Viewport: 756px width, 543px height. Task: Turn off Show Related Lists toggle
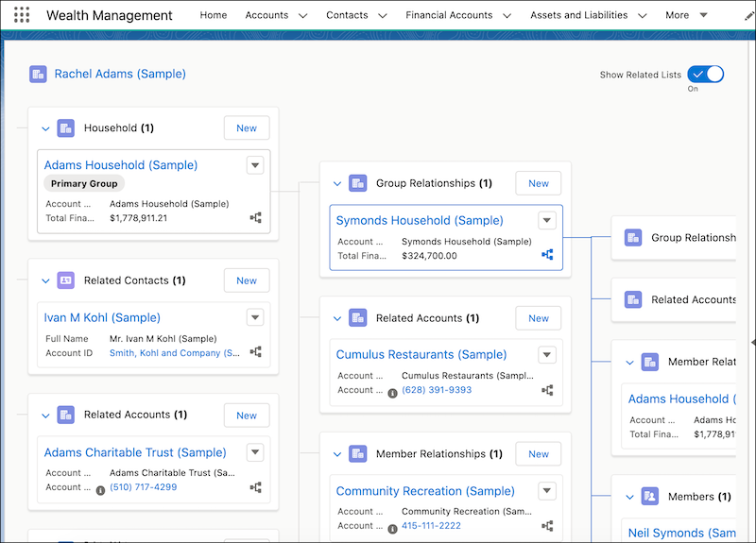[705, 75]
